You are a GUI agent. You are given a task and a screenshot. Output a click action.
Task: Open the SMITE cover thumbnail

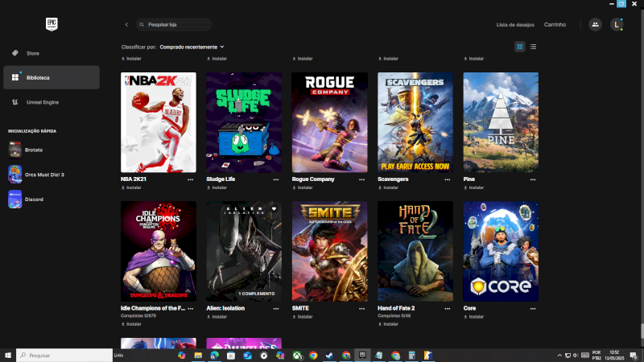point(330,251)
